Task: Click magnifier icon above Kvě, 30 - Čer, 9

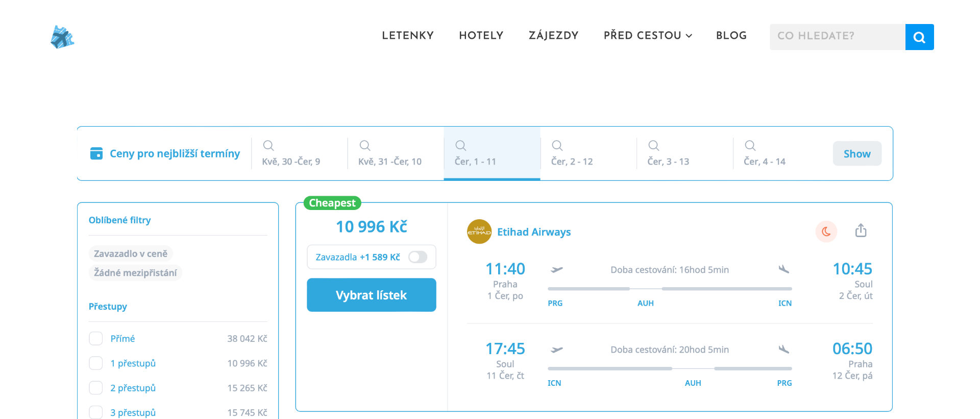Action: [x=268, y=146]
